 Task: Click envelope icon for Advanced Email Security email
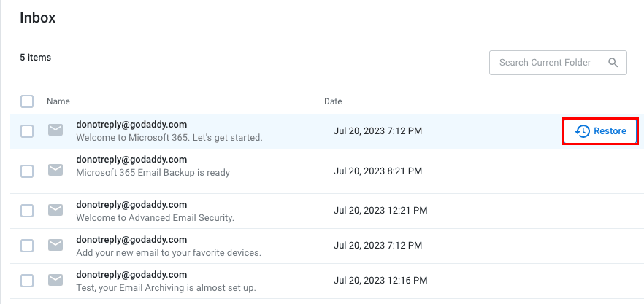55,210
